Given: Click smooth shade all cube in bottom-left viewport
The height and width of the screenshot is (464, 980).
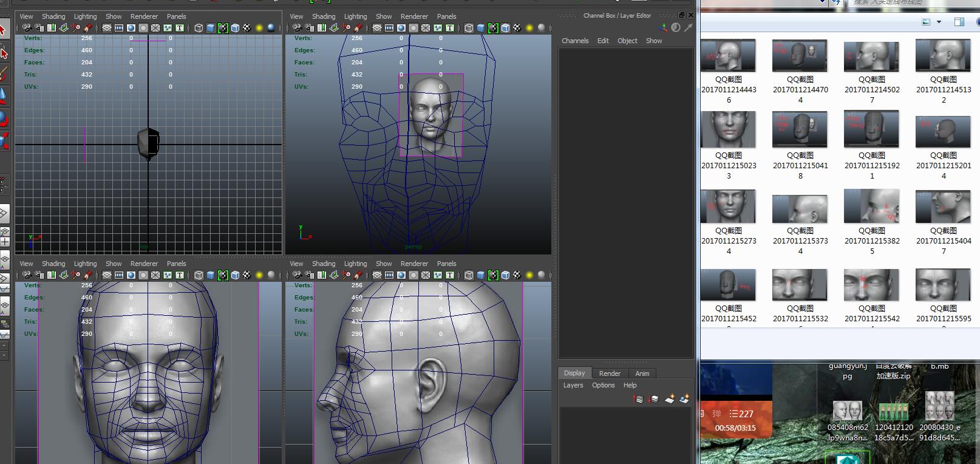Looking at the screenshot, I should point(211,275).
